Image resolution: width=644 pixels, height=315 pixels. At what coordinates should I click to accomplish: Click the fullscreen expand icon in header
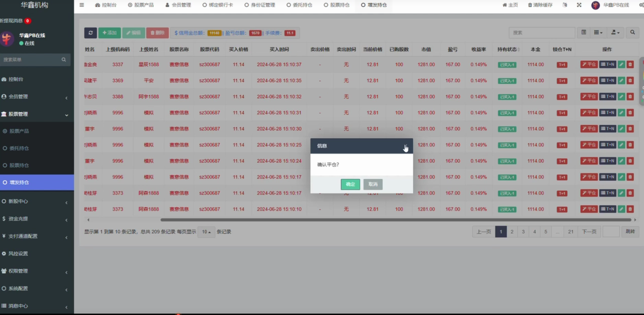(579, 5)
